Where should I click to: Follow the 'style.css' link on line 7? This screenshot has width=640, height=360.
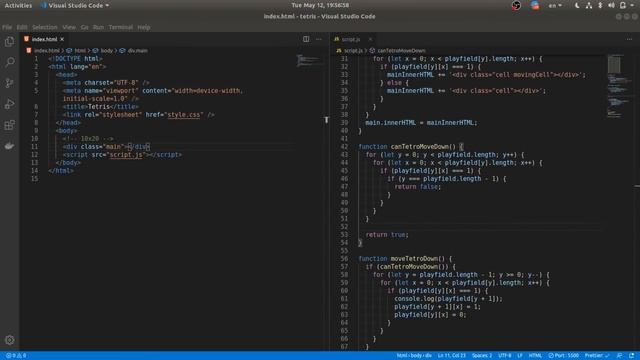184,115
